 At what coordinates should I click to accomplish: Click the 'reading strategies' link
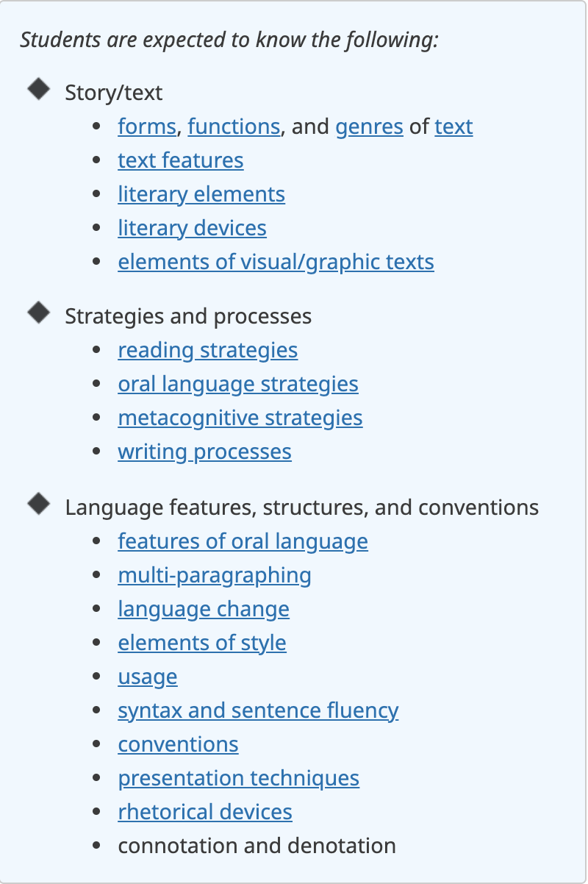coord(207,351)
